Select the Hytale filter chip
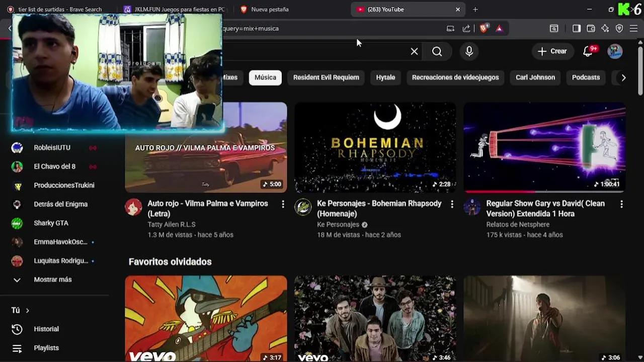644x362 pixels. 385,77
